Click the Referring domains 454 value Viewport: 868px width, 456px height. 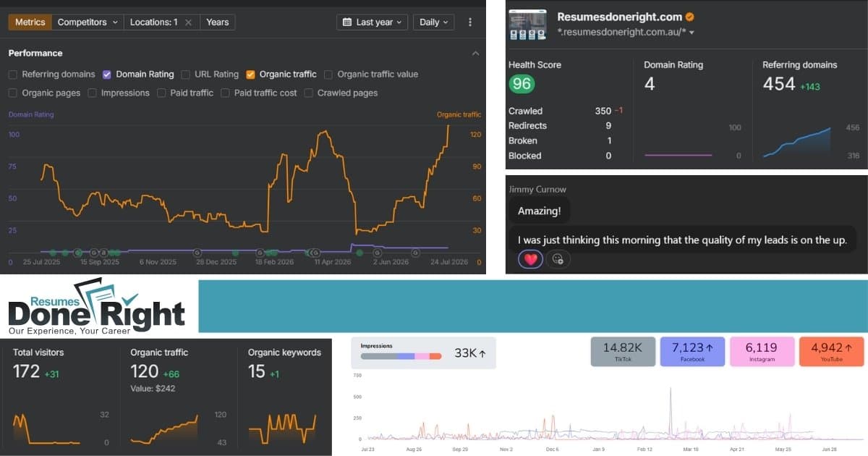point(779,84)
